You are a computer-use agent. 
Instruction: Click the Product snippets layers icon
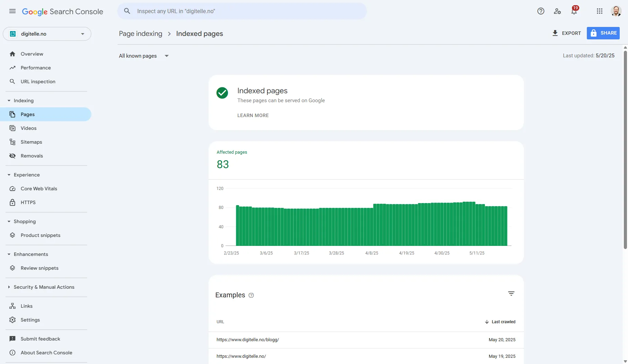click(x=12, y=235)
